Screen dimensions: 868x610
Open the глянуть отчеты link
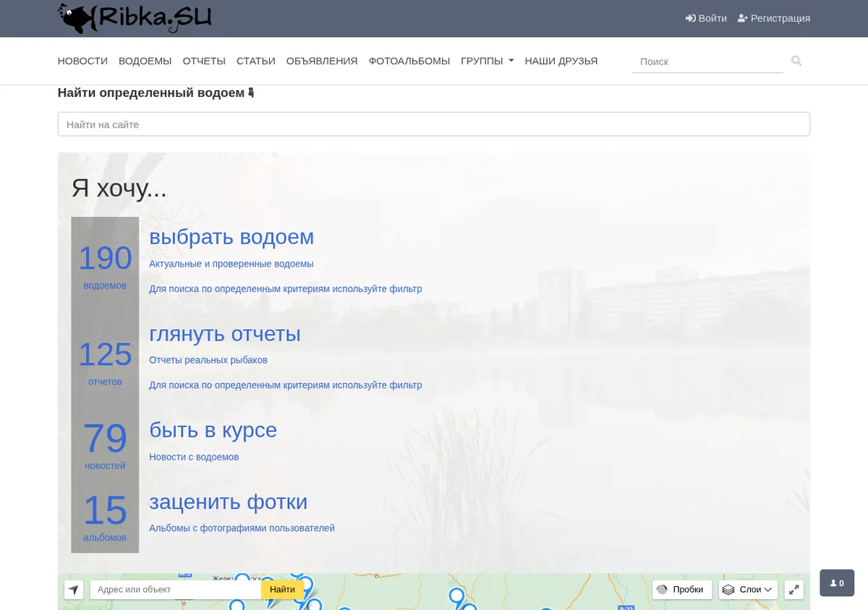pyautogui.click(x=225, y=334)
